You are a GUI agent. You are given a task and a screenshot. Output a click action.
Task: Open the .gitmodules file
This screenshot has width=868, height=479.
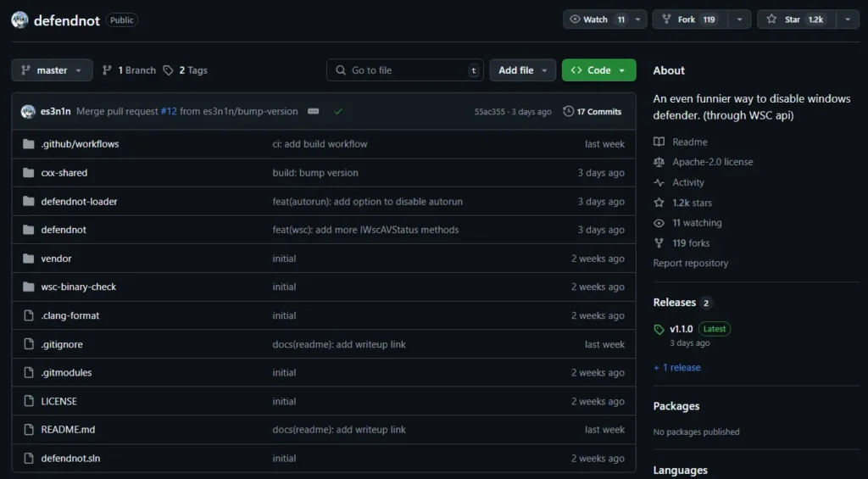(66, 373)
